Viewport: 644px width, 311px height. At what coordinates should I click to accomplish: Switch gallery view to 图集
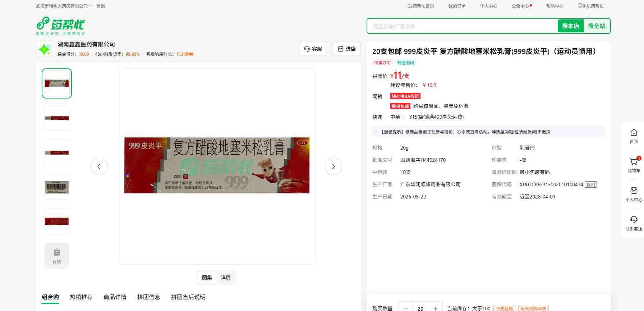(207, 278)
